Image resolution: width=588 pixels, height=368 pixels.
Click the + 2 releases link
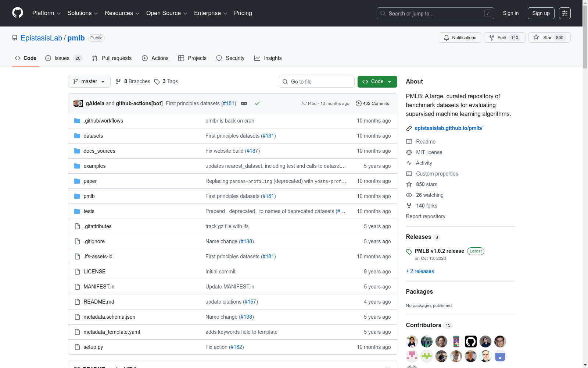click(420, 271)
